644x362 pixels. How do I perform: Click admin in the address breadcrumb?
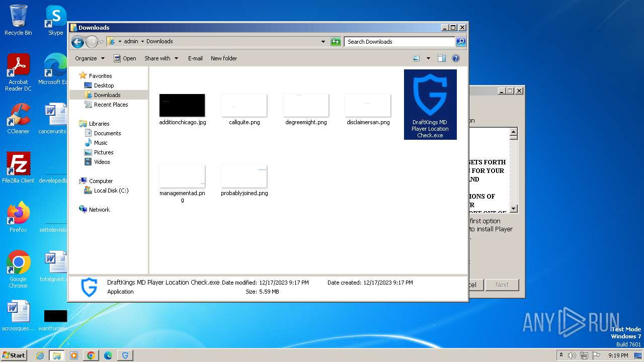point(131,42)
